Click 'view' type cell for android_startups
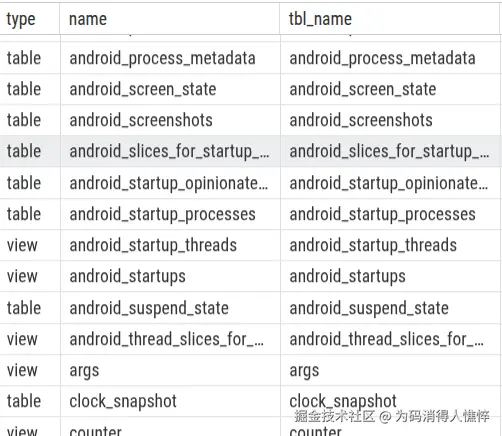502x436 pixels. coord(22,277)
